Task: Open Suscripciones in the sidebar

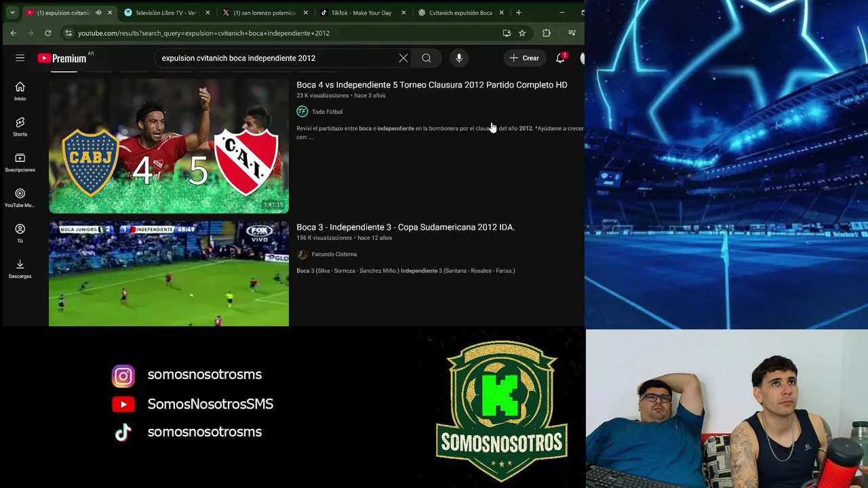Action: (x=20, y=162)
